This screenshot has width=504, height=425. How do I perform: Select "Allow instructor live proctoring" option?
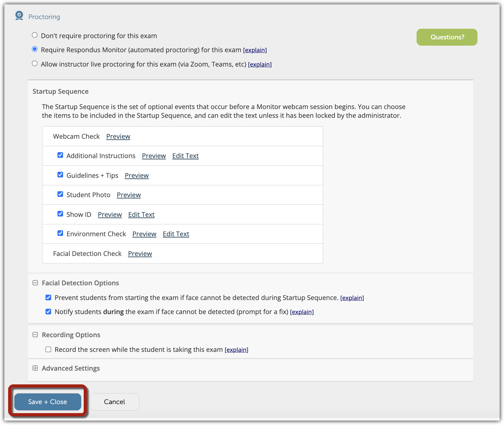point(35,63)
